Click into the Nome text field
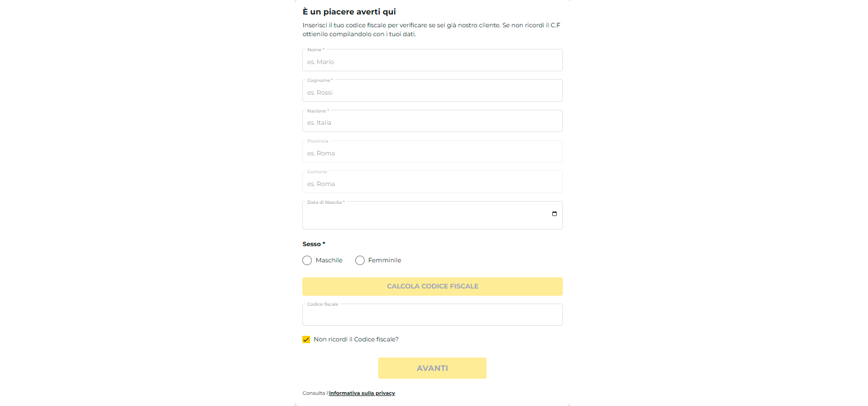 (x=432, y=60)
